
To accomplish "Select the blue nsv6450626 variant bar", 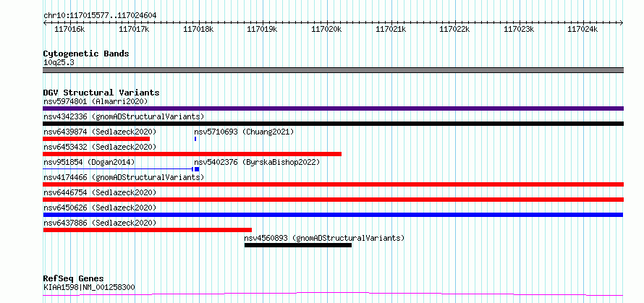I will 333,215.
